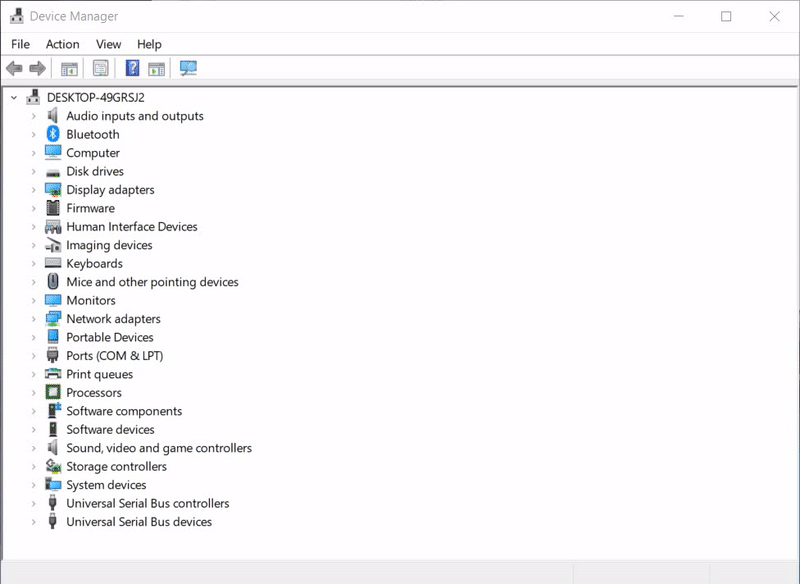
Task: Select the Portable Devices label
Action: 110,337
